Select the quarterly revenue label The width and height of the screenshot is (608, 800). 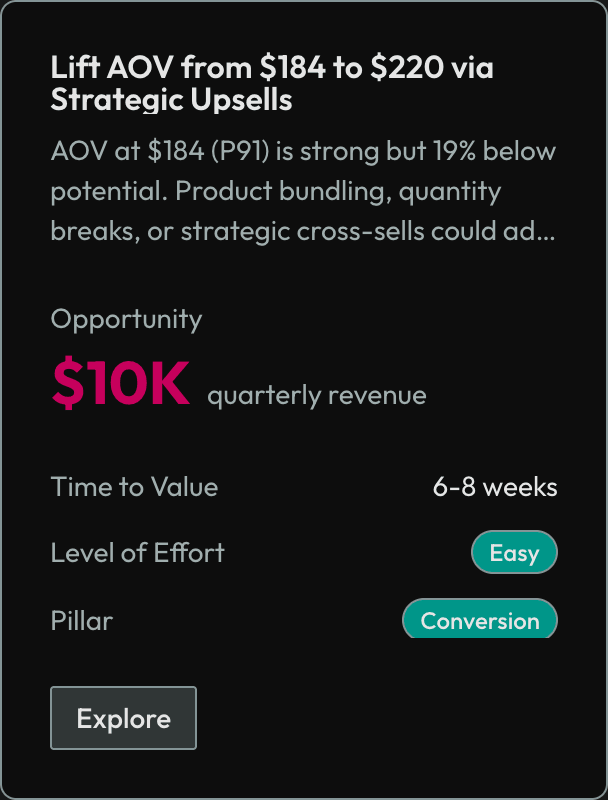pos(316,394)
